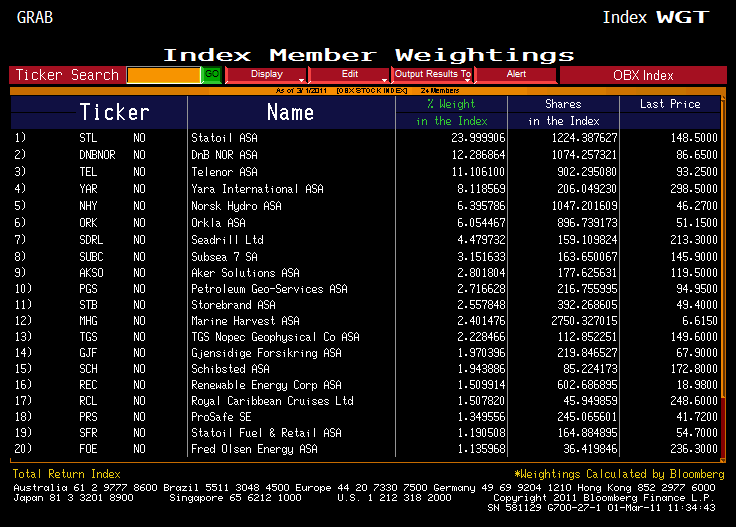Image resolution: width=736 pixels, height=527 pixels.
Task: Click the name Renewable Energy Corp ASA
Action: pos(266,385)
